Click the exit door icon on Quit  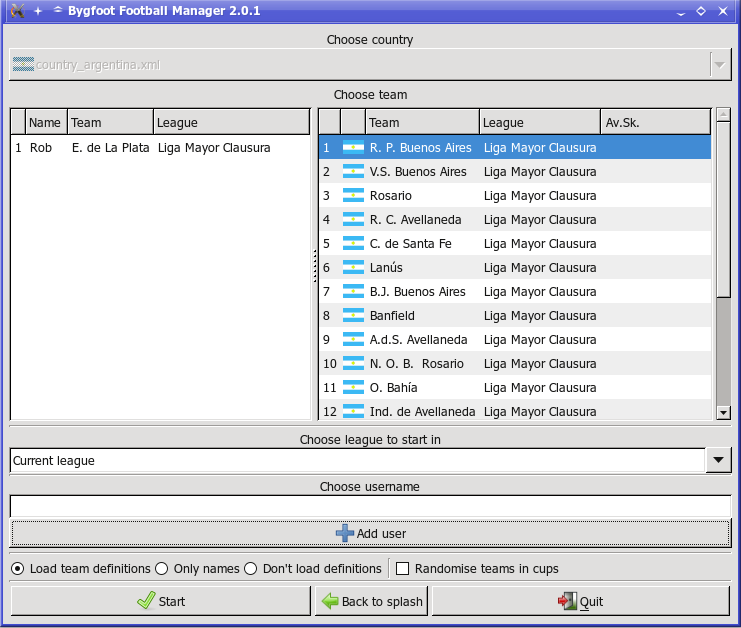(x=567, y=601)
